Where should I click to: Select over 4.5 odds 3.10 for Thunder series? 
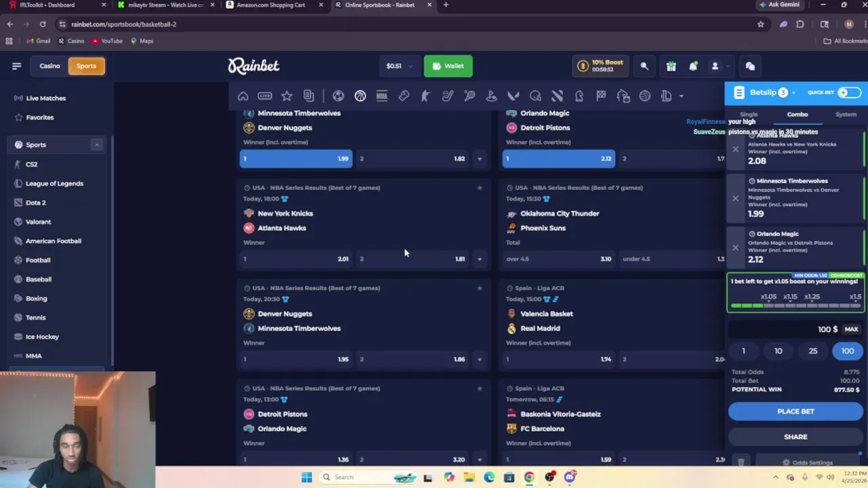pyautogui.click(x=559, y=259)
